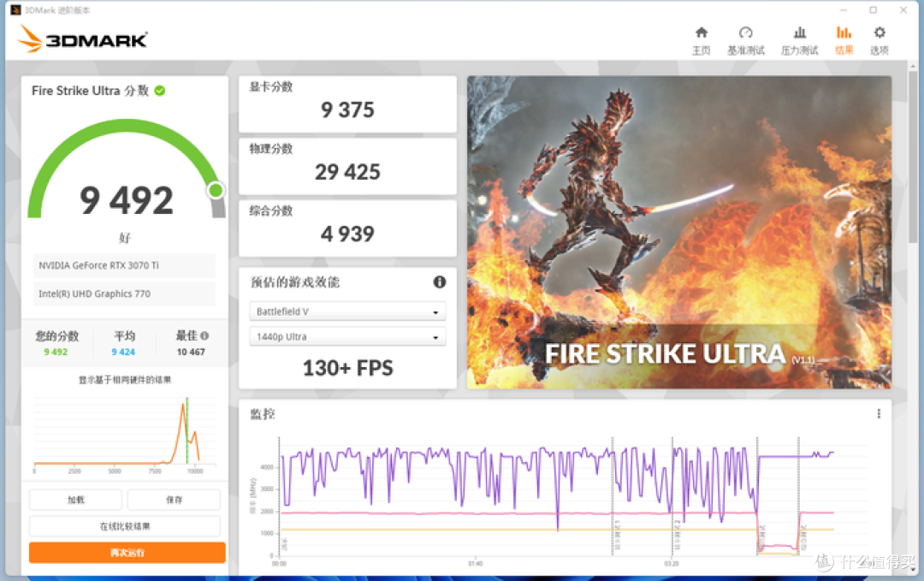Click the average score 9 424
The image size is (924, 581).
click(123, 352)
